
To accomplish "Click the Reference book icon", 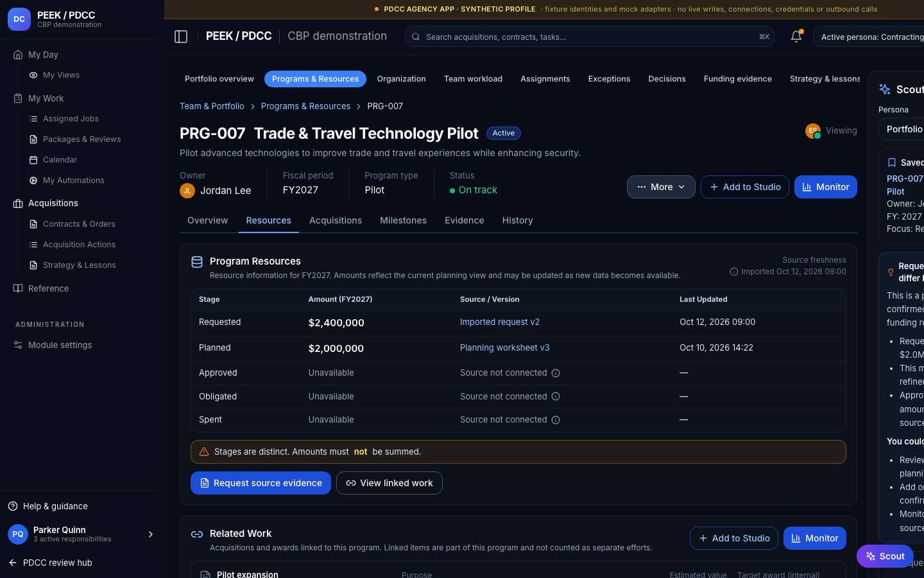I will [18, 288].
